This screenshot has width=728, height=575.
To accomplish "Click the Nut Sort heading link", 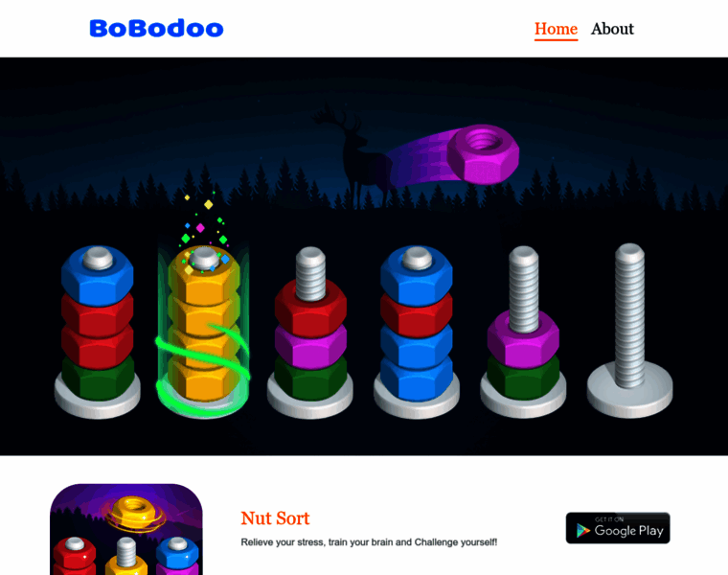I will click(x=275, y=517).
